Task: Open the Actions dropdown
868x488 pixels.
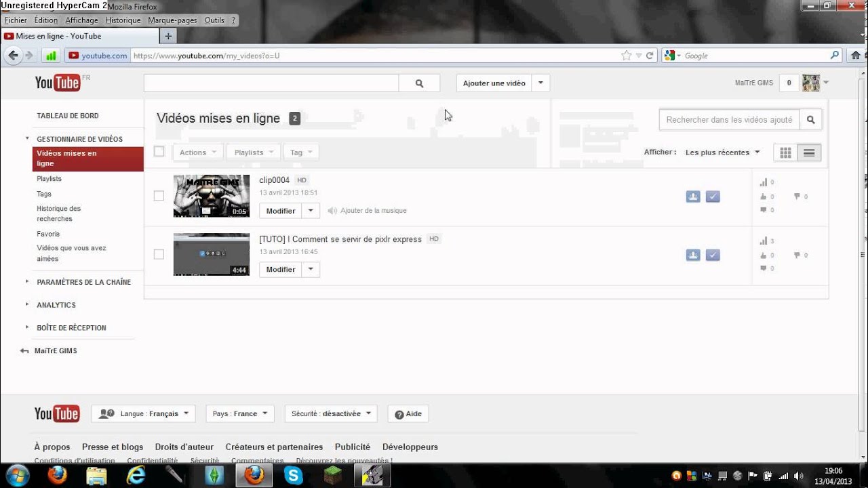Action: click(x=198, y=152)
